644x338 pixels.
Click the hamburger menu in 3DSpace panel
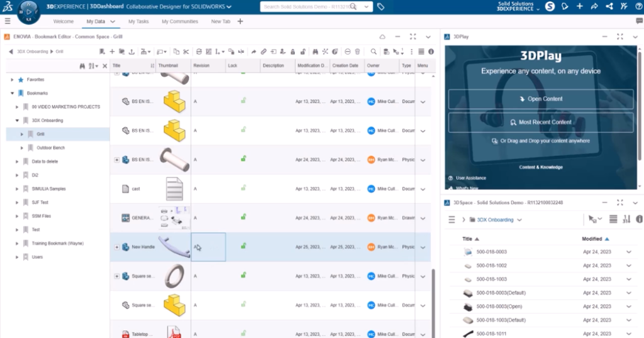tap(452, 220)
